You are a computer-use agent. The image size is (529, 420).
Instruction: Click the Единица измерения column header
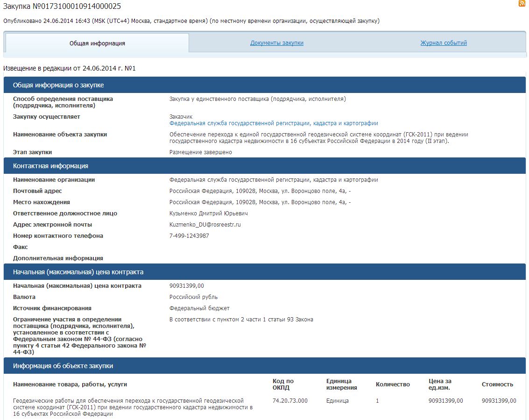(x=341, y=384)
